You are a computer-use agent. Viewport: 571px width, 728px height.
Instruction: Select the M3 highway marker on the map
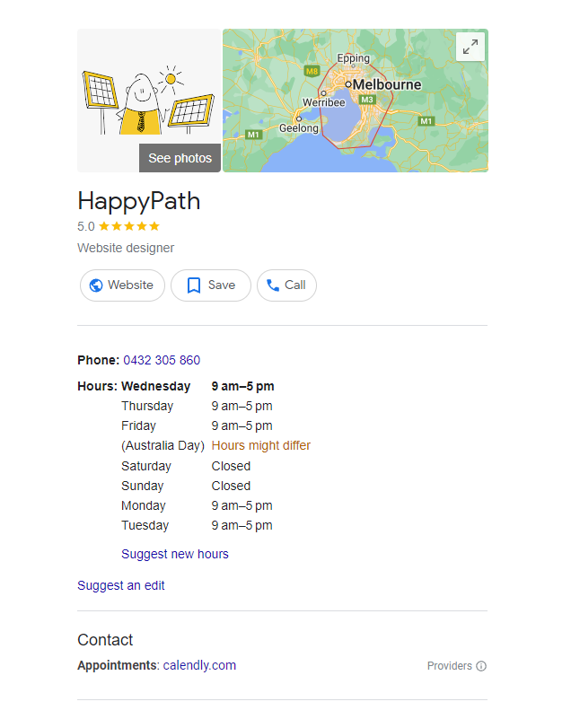[x=366, y=101]
